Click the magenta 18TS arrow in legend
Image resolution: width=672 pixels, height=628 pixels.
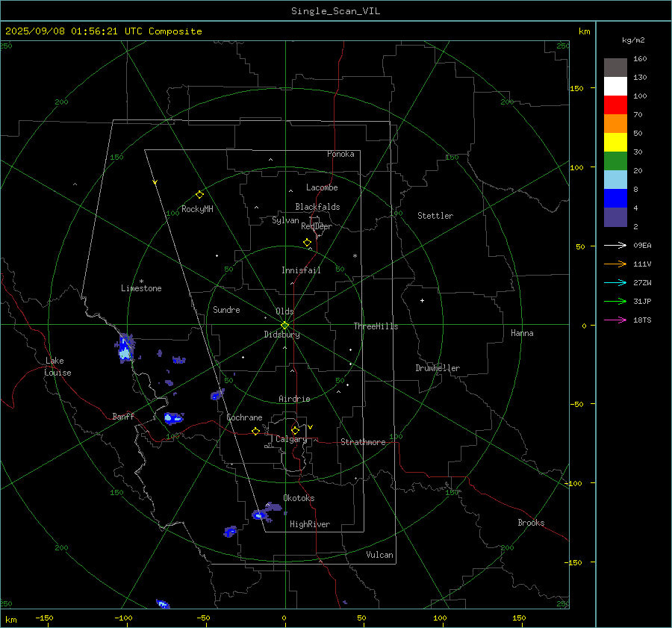coord(615,320)
